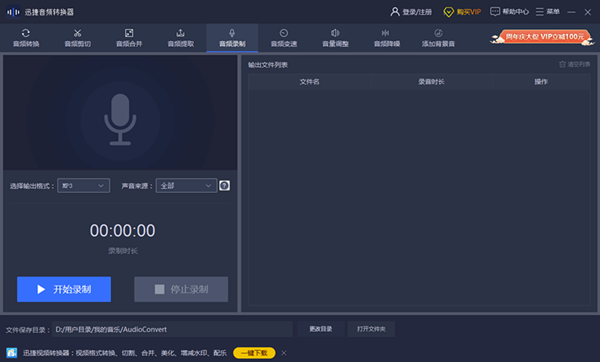Select the 音量调整 volume adjust tool
Image resolution: width=600 pixels, height=362 pixels.
(x=336, y=38)
